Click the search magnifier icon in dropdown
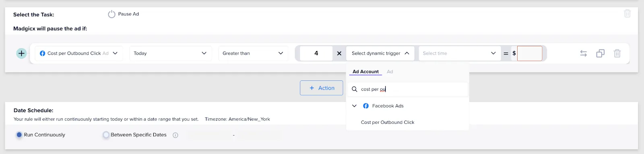This screenshot has height=154, width=644. click(x=355, y=89)
